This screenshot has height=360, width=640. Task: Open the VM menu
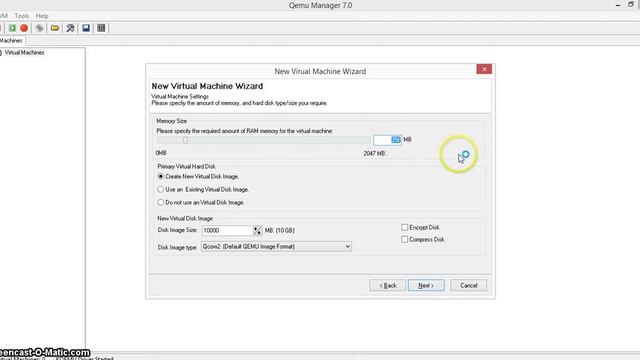(x=4, y=16)
